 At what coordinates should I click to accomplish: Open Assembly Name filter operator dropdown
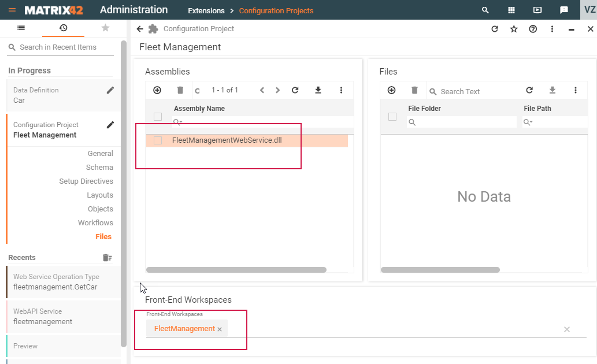coord(178,122)
